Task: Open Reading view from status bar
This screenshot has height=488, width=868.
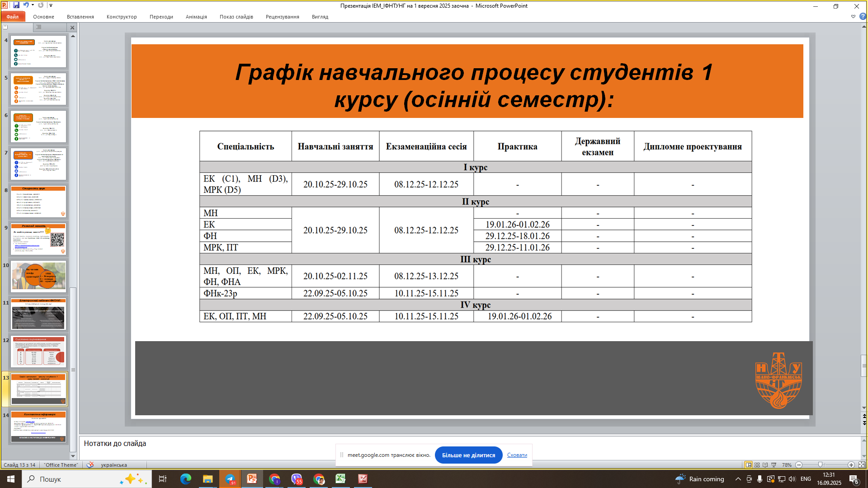Action: coord(765,465)
